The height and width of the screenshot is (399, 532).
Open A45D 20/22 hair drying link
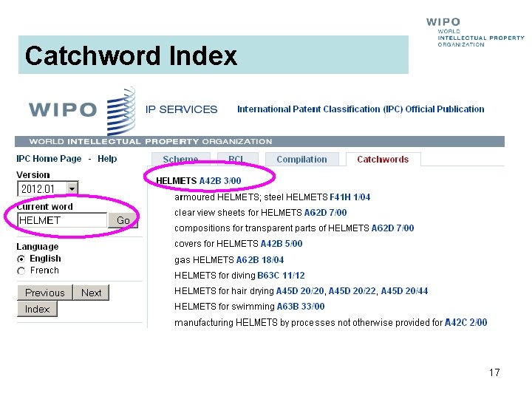tap(352, 291)
